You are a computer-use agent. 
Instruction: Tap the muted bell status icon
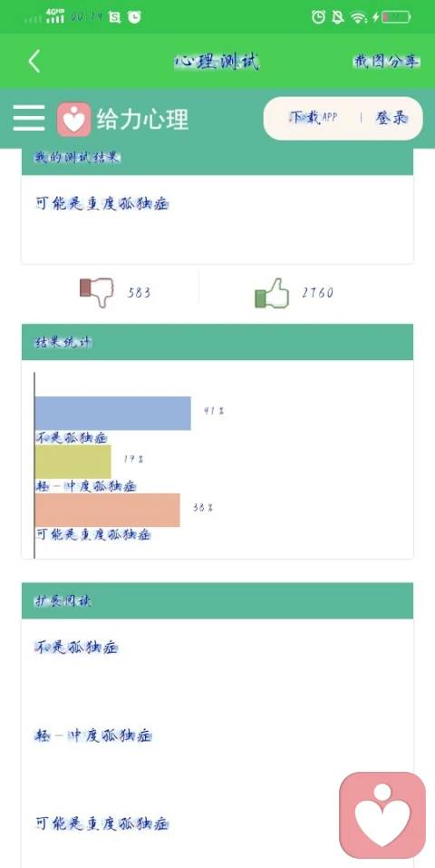tap(338, 17)
